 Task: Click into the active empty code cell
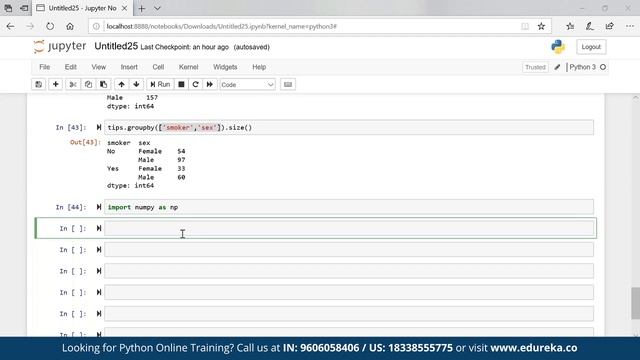[349, 228]
